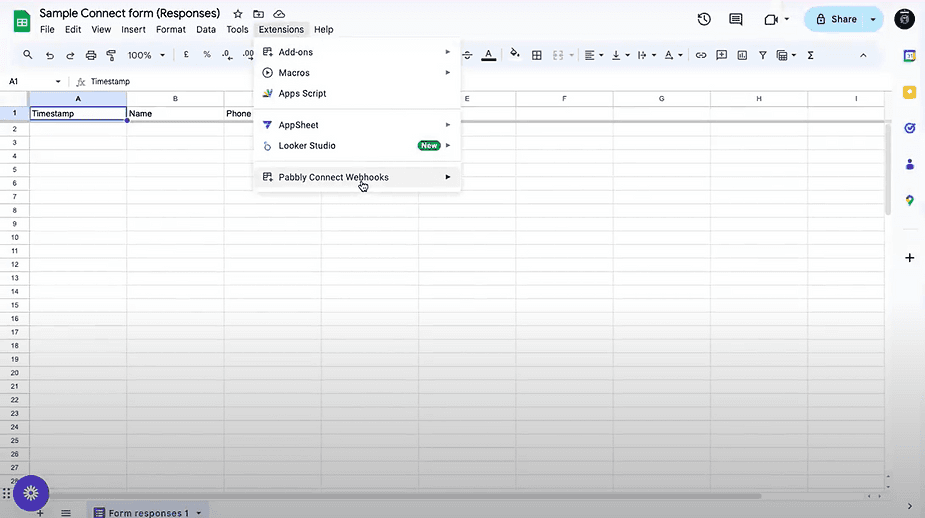The width and height of the screenshot is (925, 518).
Task: Hide the menus with the collapse arrow
Action: [x=863, y=55]
